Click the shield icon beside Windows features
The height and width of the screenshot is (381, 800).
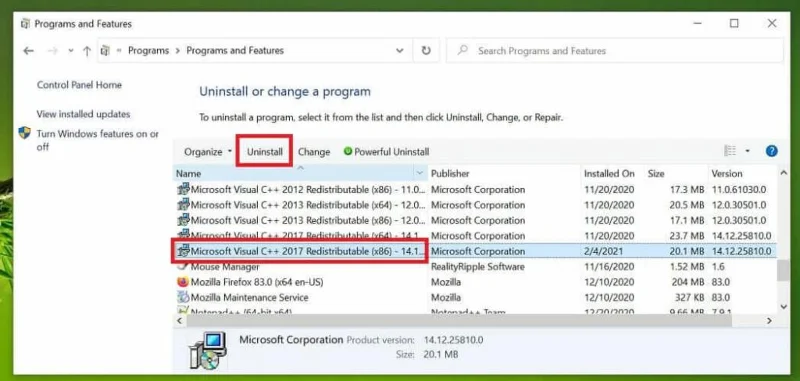point(24,133)
